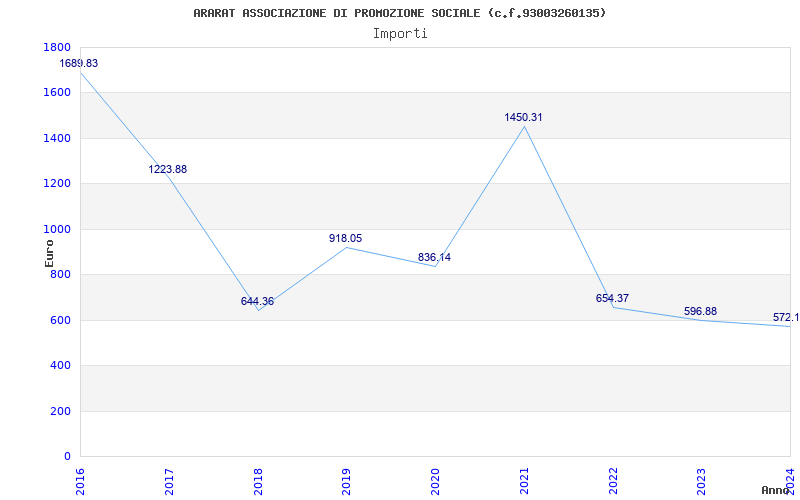Screen dimensions: 800x500
Task: Click the 2019 x-axis label
Action: 347,481
